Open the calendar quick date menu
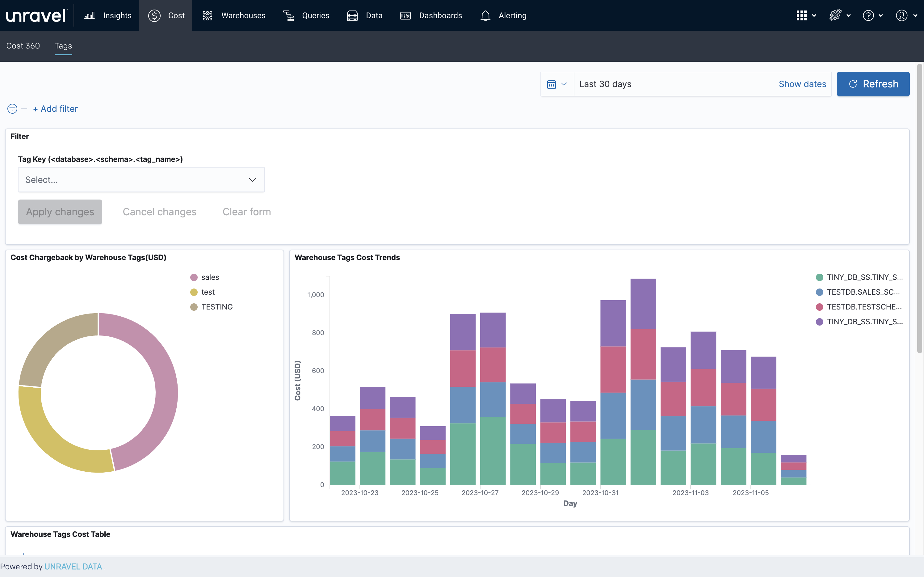 pyautogui.click(x=557, y=84)
